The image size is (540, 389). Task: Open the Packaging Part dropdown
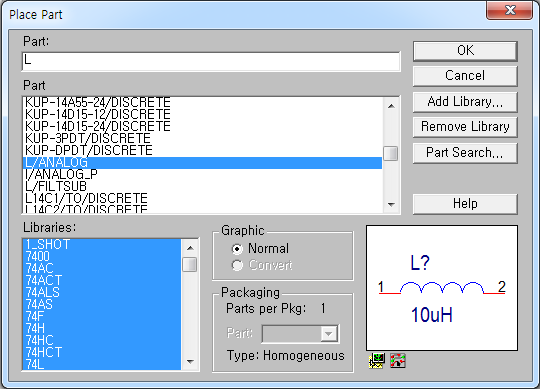(x=329, y=334)
